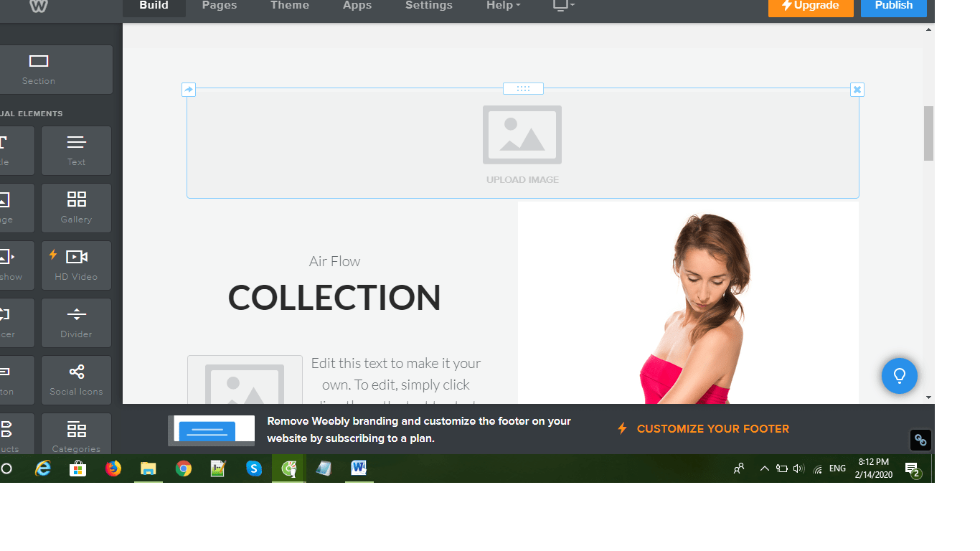Viewport: 980px width, 551px height.
Task: Open the device preview dropdown
Action: (562, 6)
